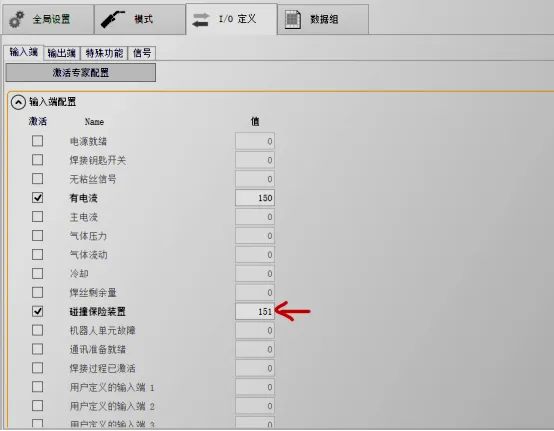Disable the 碰撞保险装置 checkbox
Screen dimensions: 554x431
point(37,311)
